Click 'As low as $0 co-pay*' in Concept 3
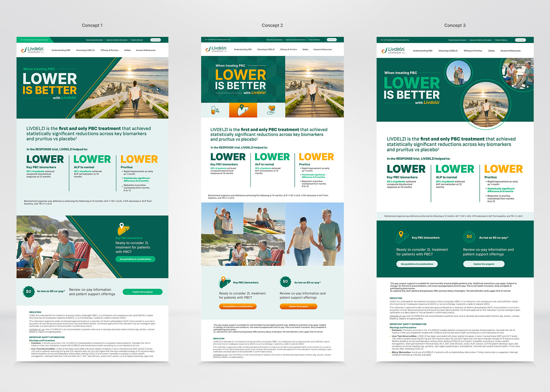Image resolution: width=550 pixels, height=392 pixels. [x=494, y=238]
